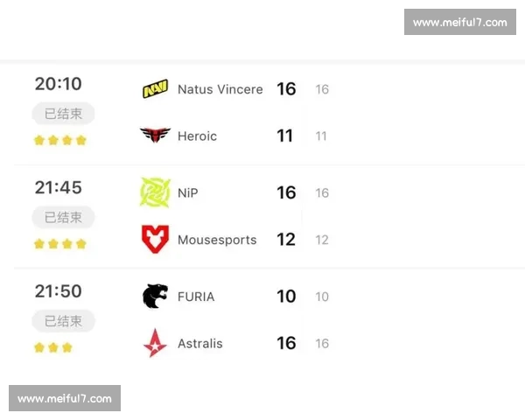Click the 已结束 badge under 20:10
Image resolution: width=525 pixels, height=420 pixels.
pyautogui.click(x=63, y=114)
